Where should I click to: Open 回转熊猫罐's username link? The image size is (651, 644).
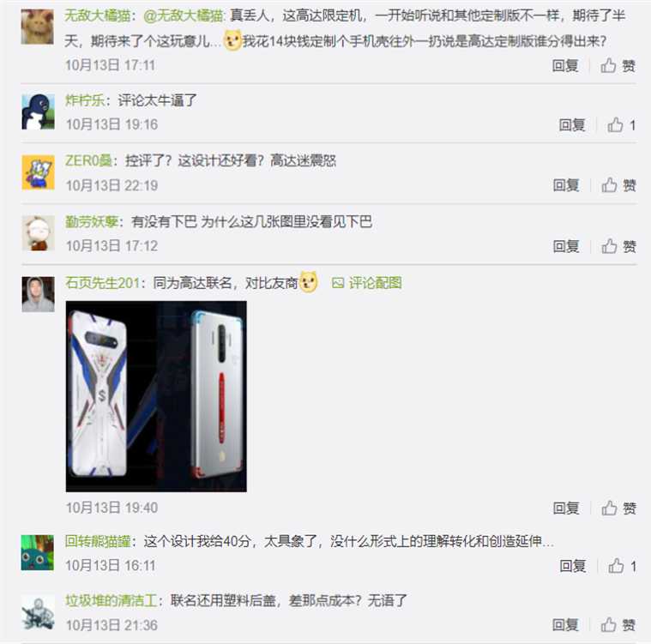click(98, 541)
